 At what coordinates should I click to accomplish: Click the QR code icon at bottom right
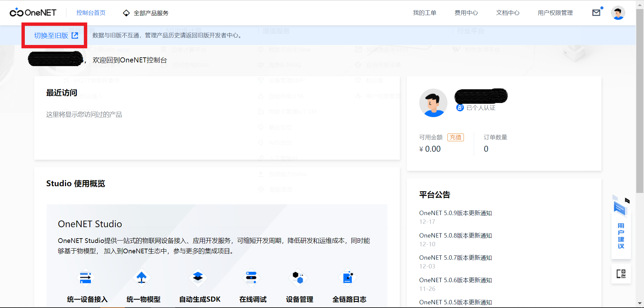point(621,274)
